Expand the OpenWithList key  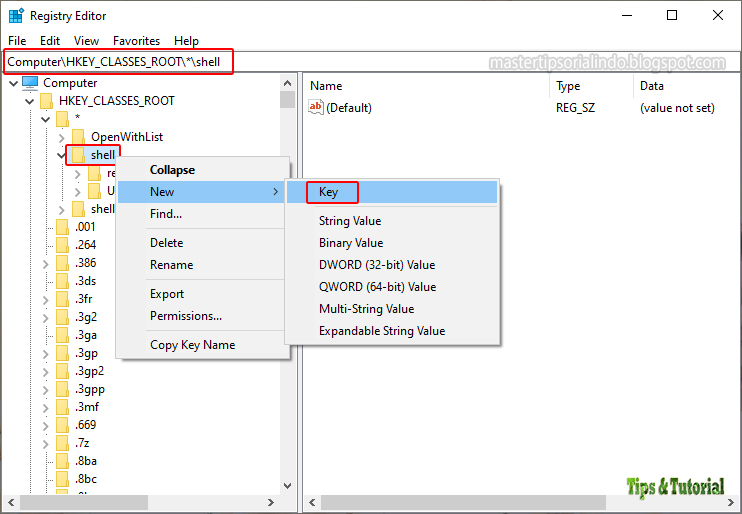[x=62, y=138]
